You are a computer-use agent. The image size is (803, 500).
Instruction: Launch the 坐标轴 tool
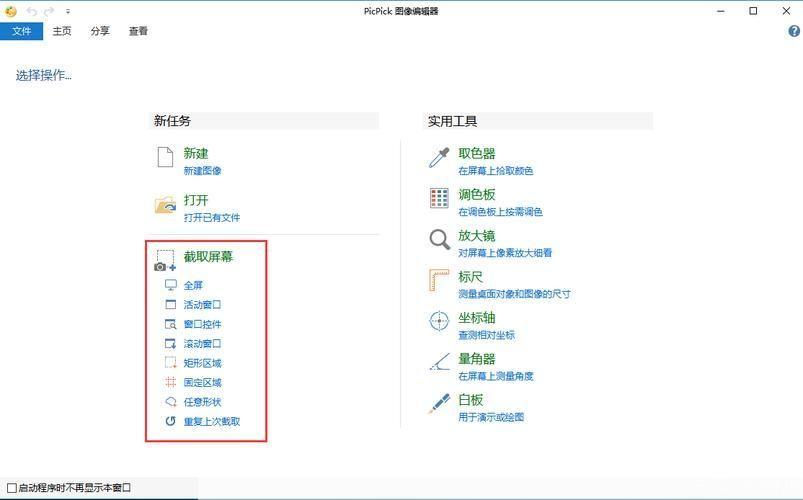(476, 318)
